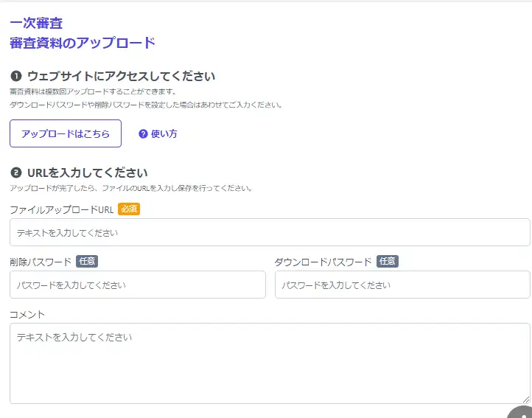Click the 任意 badge next to ダウンロードパスワード
532x418 pixels.
click(388, 262)
